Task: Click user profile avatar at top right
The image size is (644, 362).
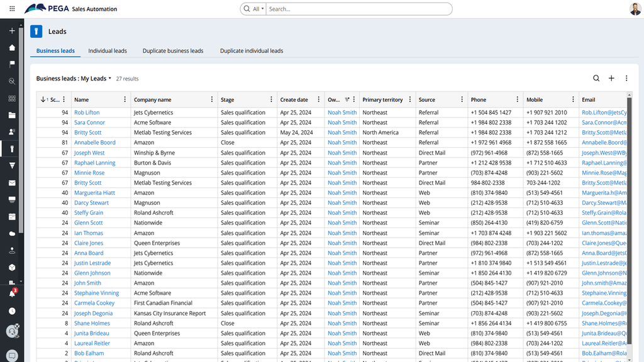Action: click(x=635, y=9)
